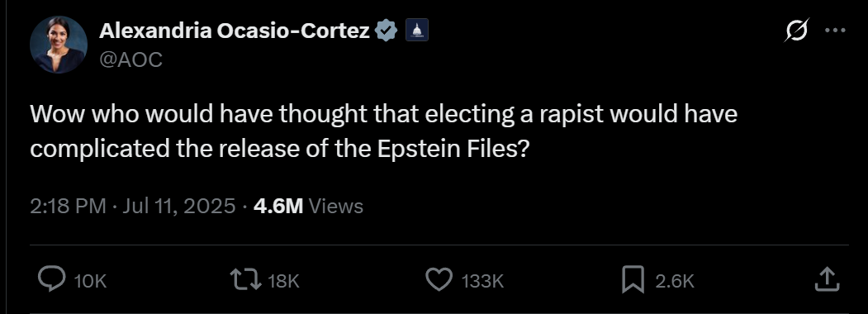
Task: Toggle the bookmark icon
Action: tap(633, 279)
